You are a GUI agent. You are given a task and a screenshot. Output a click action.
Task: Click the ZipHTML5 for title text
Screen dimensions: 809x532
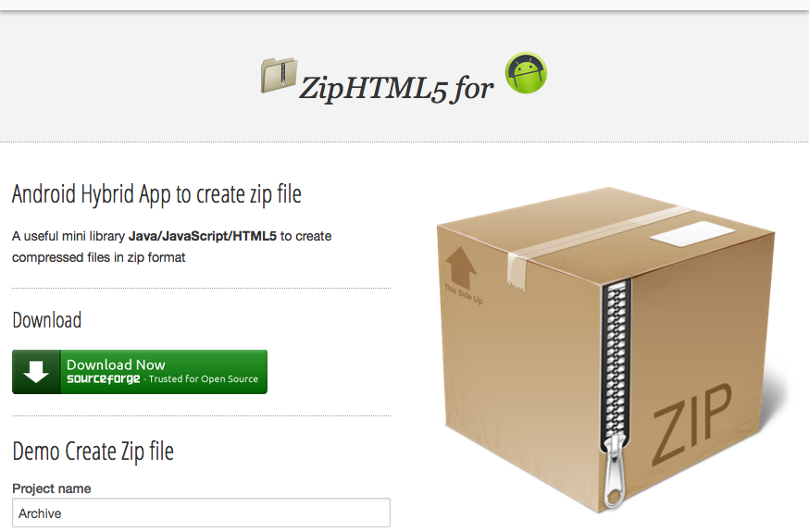click(x=396, y=88)
